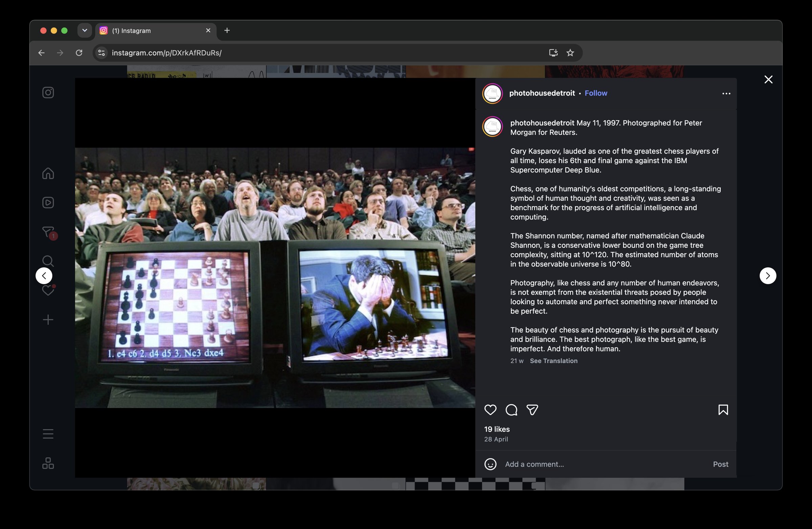Open post options three-dot menu
This screenshot has width=812, height=529.
pos(726,93)
